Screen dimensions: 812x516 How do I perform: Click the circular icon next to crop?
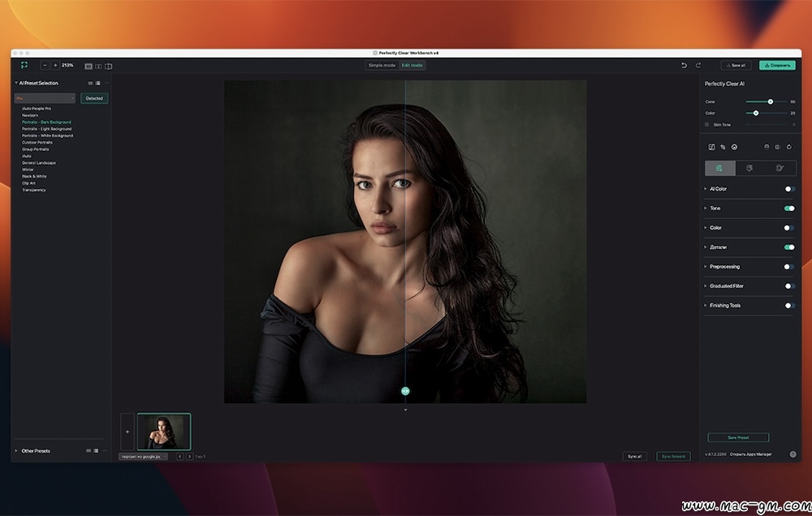(x=734, y=147)
